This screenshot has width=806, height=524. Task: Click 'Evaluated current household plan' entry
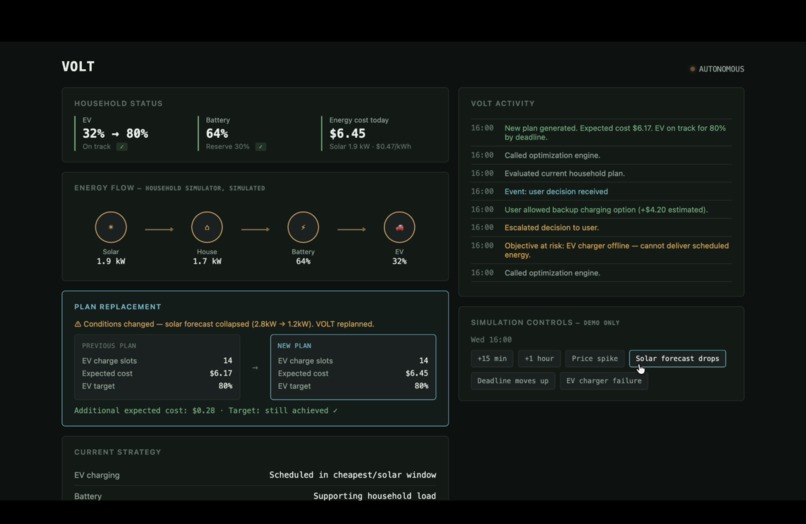601,173
